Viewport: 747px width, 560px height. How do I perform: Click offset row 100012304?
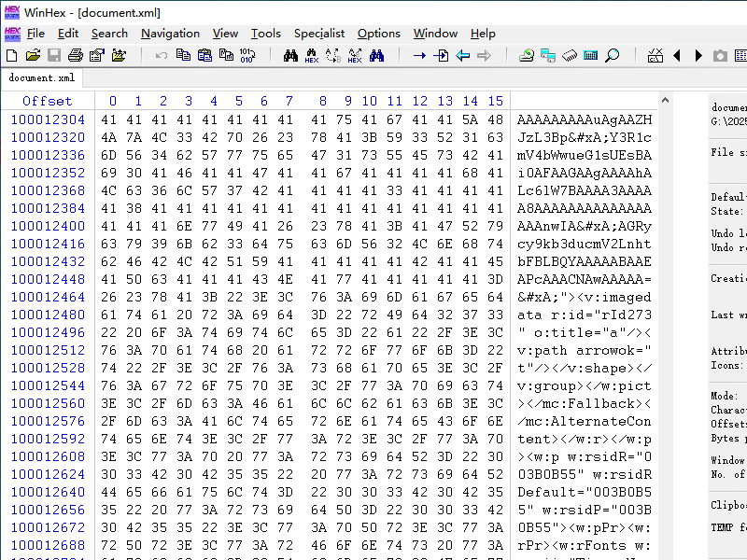pyautogui.click(x=48, y=119)
